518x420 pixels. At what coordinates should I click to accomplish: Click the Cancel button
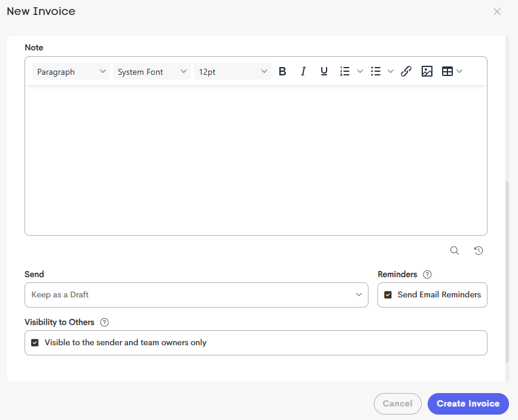pyautogui.click(x=397, y=403)
